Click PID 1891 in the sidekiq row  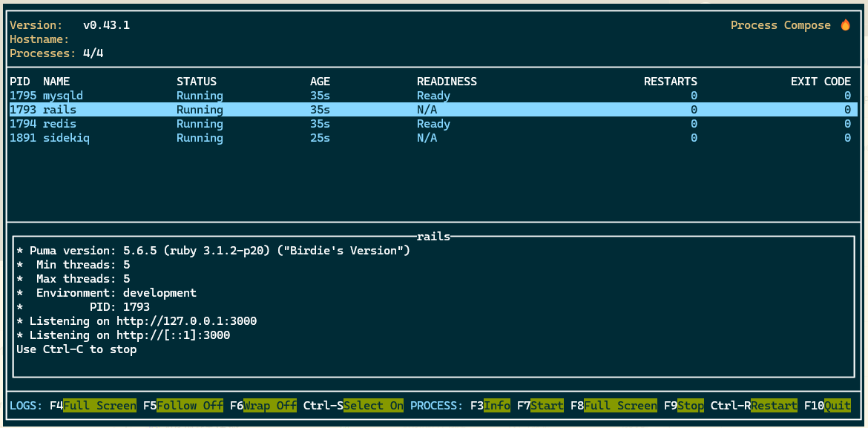pos(23,138)
